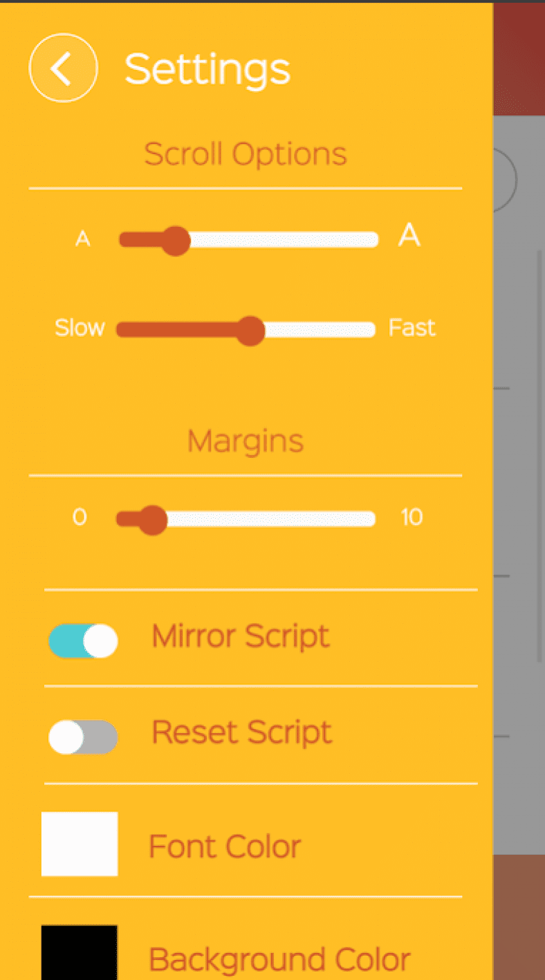The height and width of the screenshot is (980, 545).
Task: Click the margins slider handle
Action: tap(152, 520)
